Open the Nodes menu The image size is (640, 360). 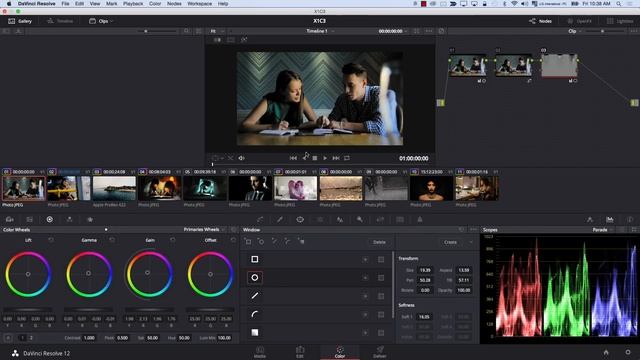(x=174, y=4)
